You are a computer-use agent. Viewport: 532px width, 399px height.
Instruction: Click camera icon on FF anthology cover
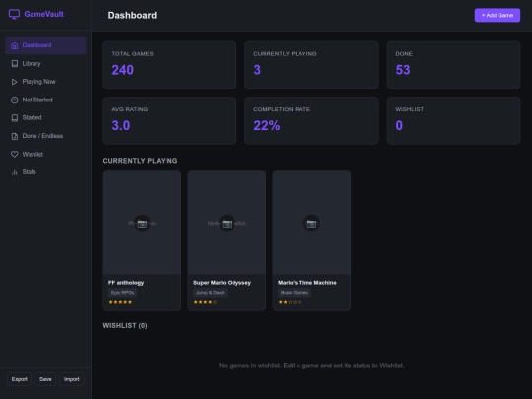click(142, 223)
